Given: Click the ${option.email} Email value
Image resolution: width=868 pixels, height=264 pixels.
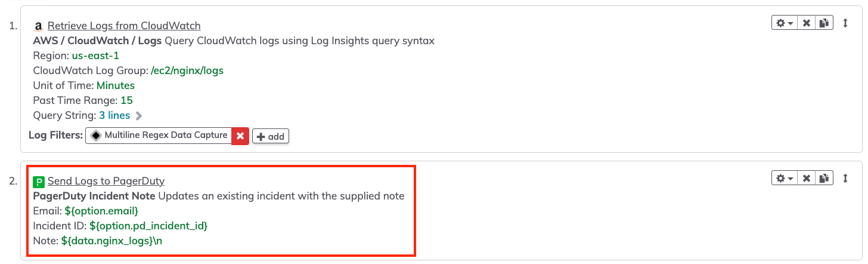Looking at the screenshot, I should [x=102, y=211].
